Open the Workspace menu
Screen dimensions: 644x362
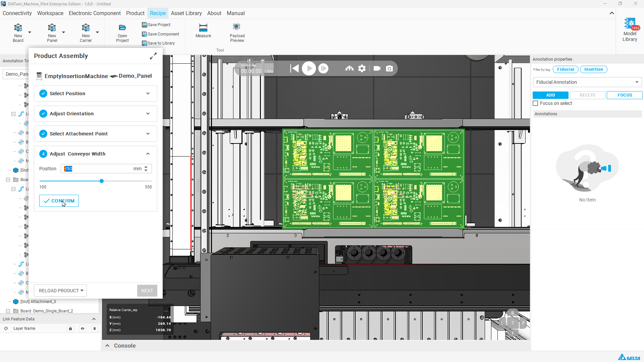pyautogui.click(x=50, y=13)
